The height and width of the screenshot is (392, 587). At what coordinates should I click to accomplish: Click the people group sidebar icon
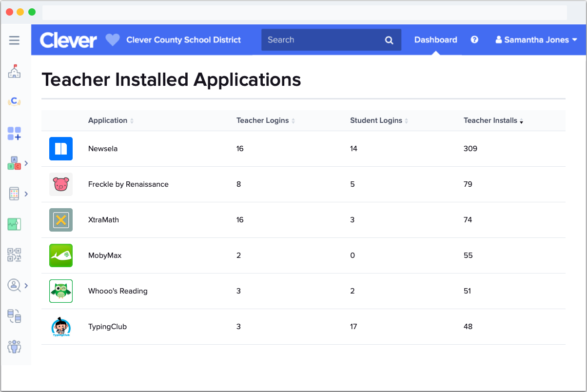pos(14,347)
